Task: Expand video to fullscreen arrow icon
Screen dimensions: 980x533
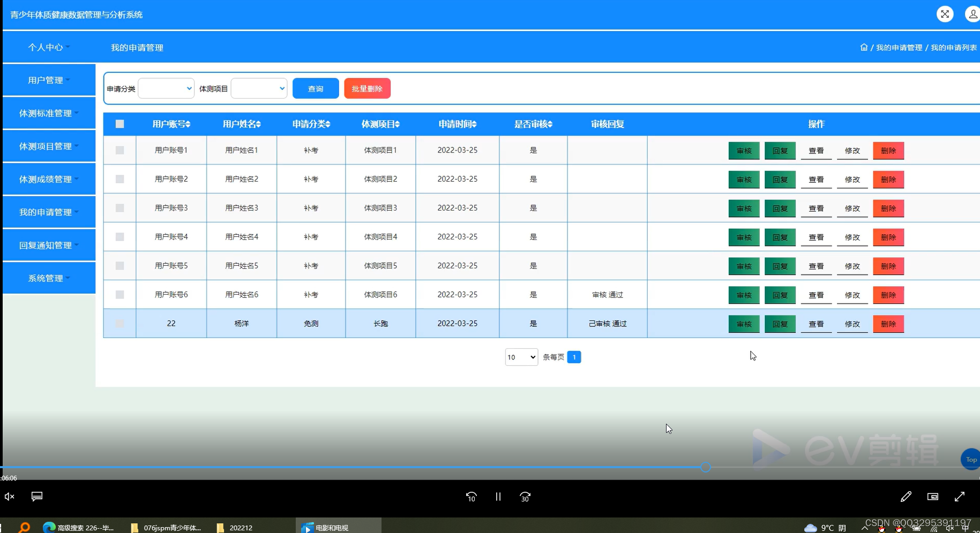Action: click(x=960, y=497)
